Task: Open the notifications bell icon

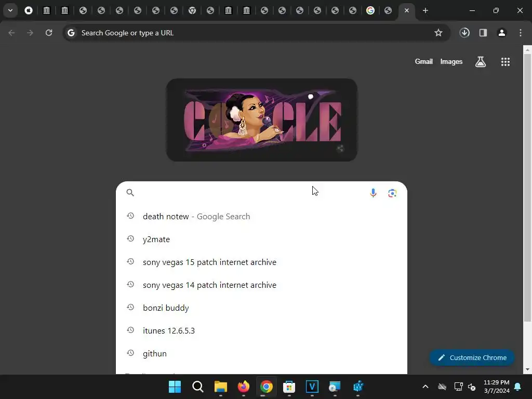Action: pos(518,387)
